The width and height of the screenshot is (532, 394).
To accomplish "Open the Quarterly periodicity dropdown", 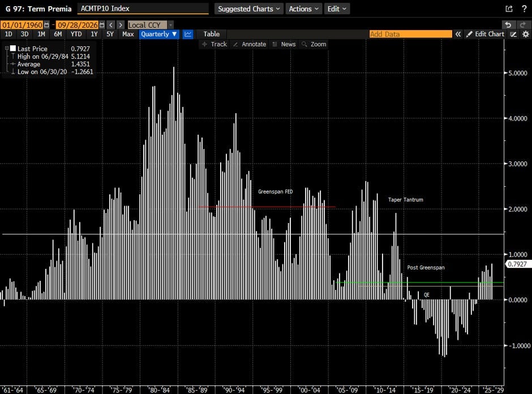I will click(x=159, y=34).
